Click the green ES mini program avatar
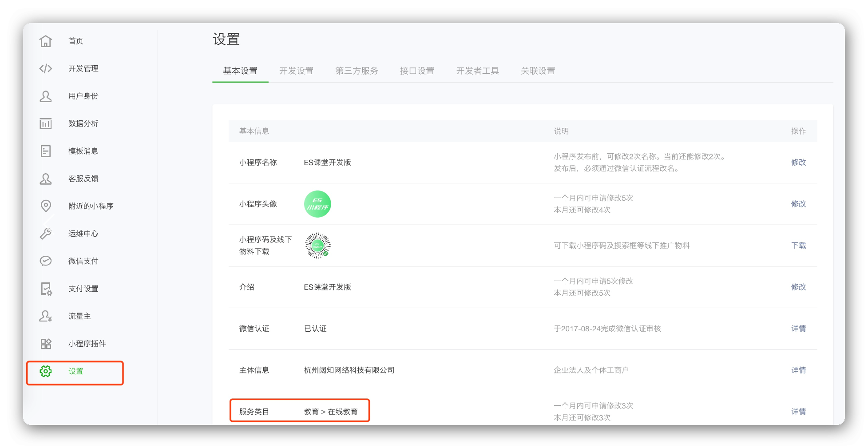 pos(317,204)
